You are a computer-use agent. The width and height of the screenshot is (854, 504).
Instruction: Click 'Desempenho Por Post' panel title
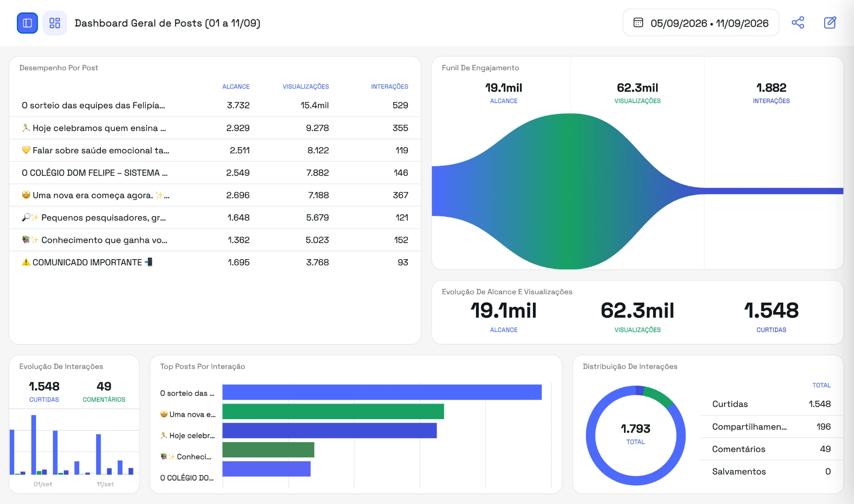click(x=58, y=68)
